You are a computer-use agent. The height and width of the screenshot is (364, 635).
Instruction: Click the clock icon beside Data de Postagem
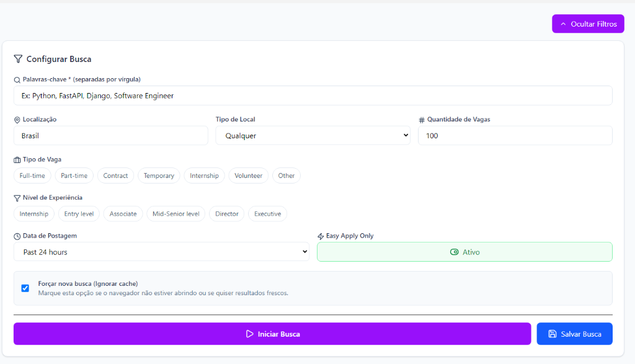pos(17,236)
